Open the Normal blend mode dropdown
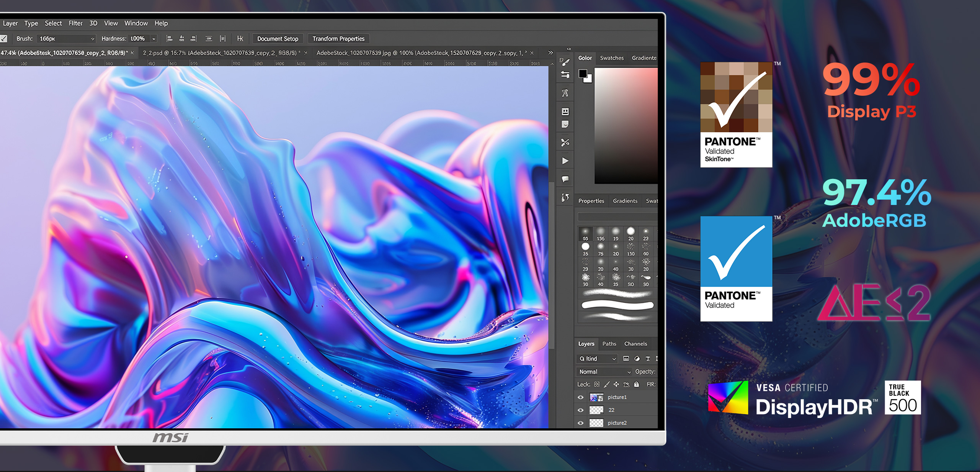Image resolution: width=980 pixels, height=472 pixels. pos(605,372)
